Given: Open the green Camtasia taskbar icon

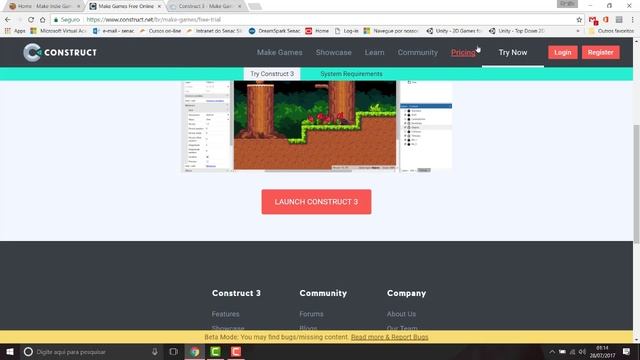Looking at the screenshot, I should pyautogui.click(x=215, y=352).
